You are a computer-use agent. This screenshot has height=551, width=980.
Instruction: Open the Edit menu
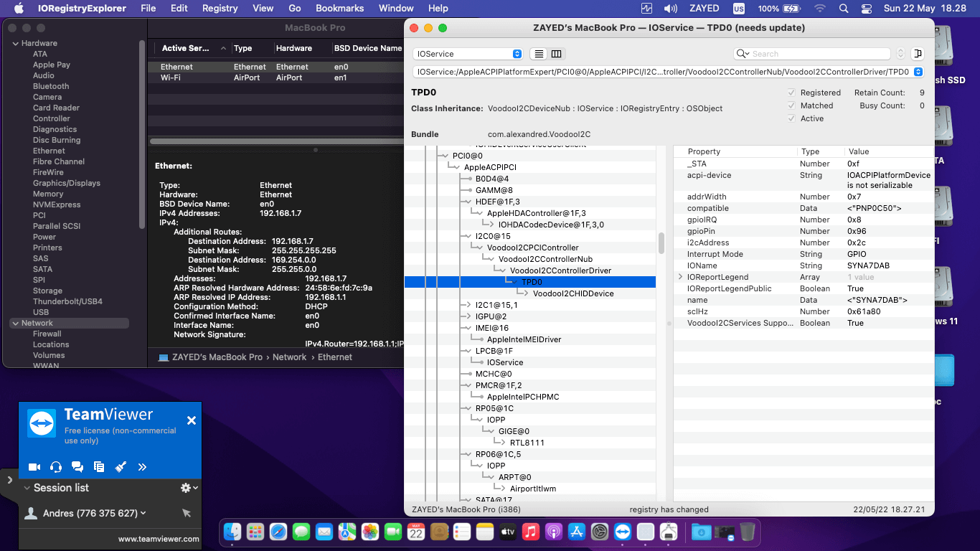(179, 9)
